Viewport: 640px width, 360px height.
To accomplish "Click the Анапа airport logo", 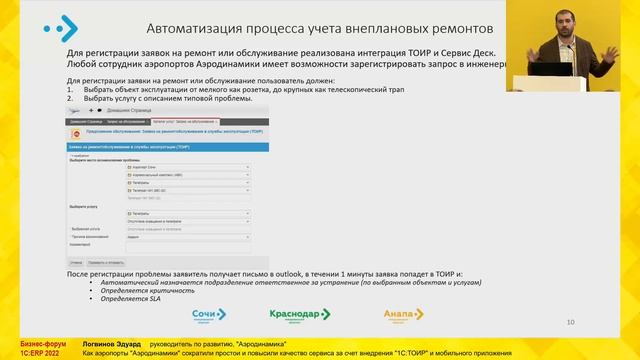I will coord(403,315).
